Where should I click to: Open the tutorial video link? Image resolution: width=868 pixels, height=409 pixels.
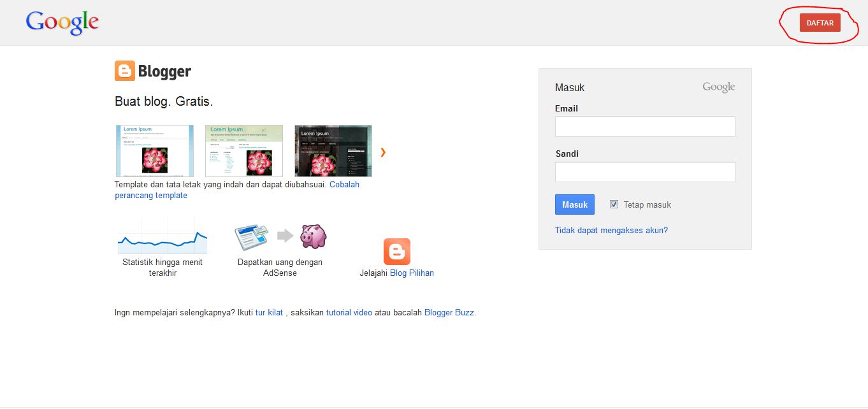pos(349,313)
